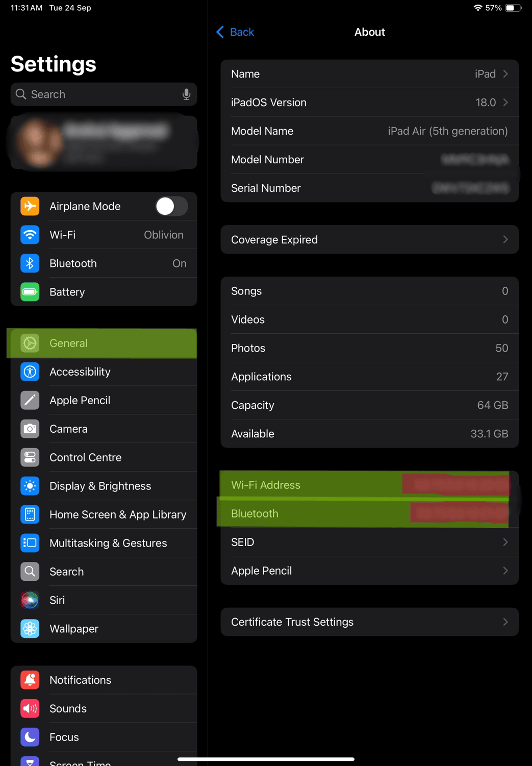Tap the Settings heading
532x766 pixels.
54,64
